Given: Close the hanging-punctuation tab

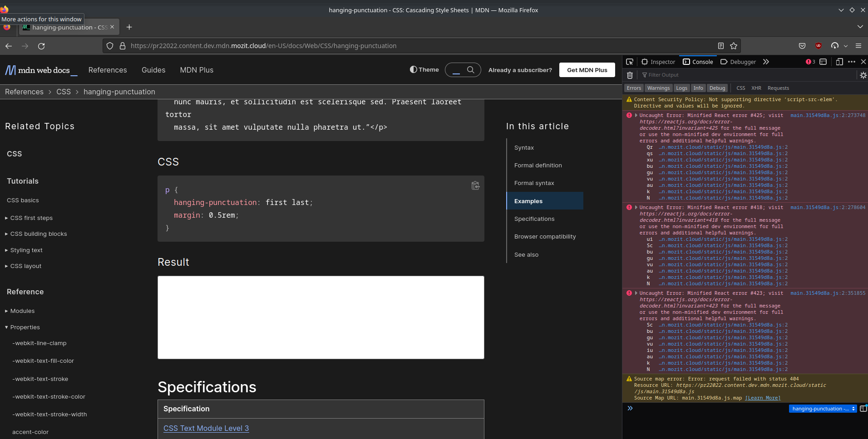Looking at the screenshot, I should pyautogui.click(x=112, y=27).
